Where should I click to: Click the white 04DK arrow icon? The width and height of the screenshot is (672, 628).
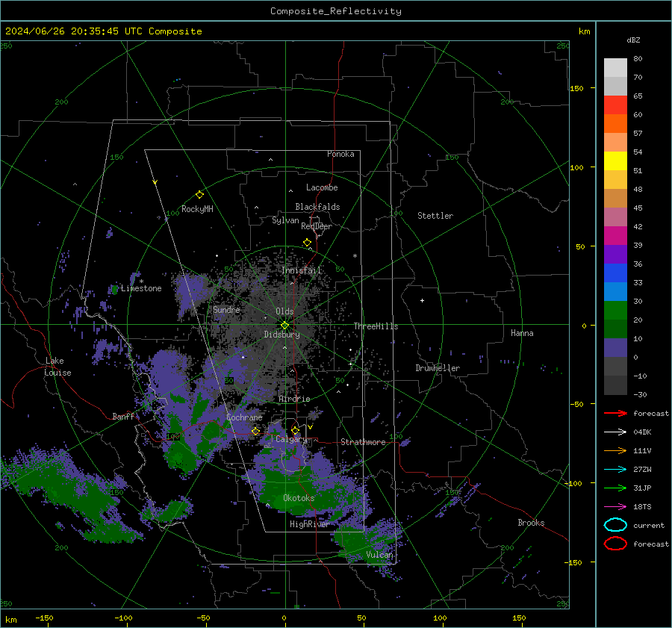(615, 432)
